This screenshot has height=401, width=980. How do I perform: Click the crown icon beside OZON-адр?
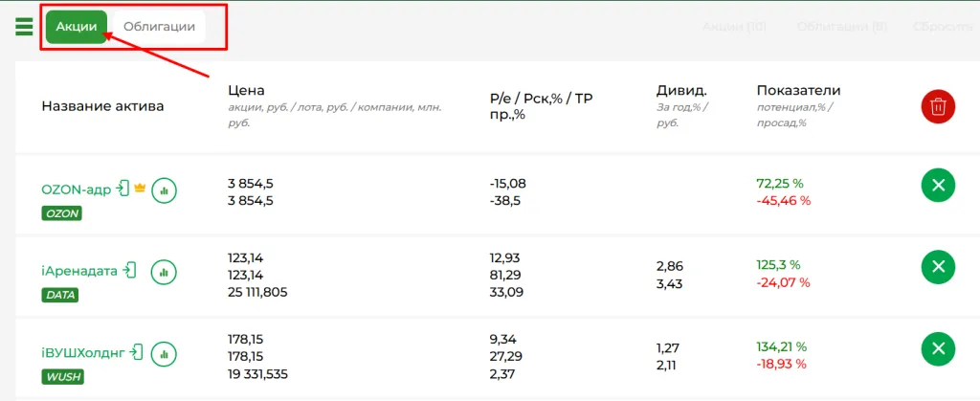(x=140, y=189)
